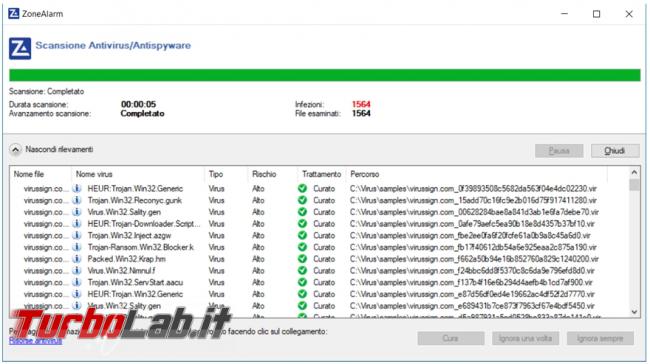The width and height of the screenshot is (650, 364).
Task: Select the Packed.Win32.Krap.hm virus name
Action: point(126,259)
